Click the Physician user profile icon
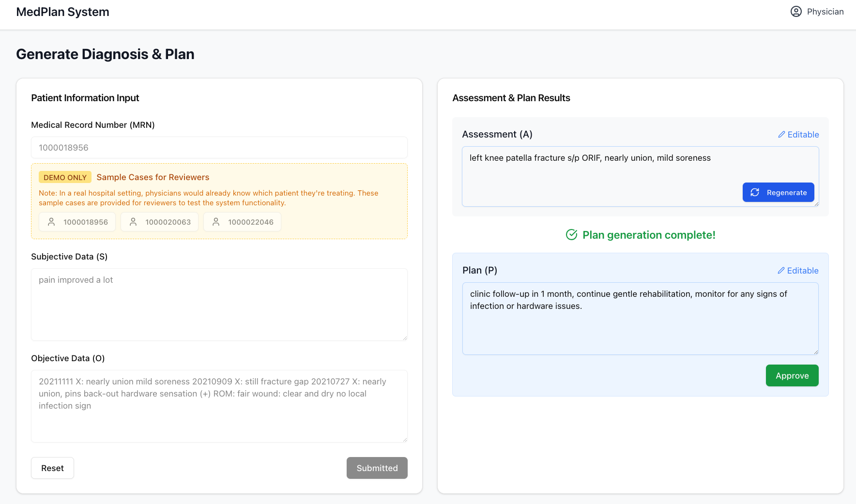The height and width of the screenshot is (504, 856). (x=796, y=12)
